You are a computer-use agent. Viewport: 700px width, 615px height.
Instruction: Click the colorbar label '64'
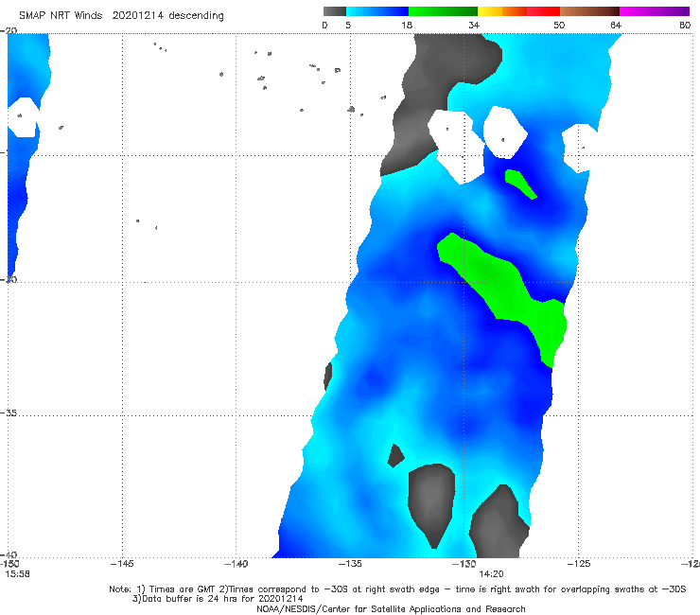[x=616, y=25]
